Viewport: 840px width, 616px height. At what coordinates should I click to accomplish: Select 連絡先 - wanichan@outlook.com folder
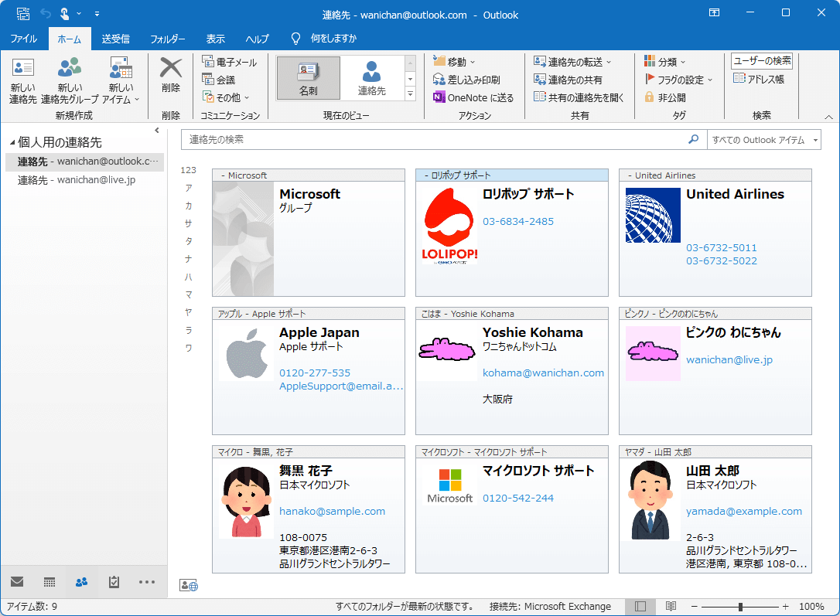point(84,162)
